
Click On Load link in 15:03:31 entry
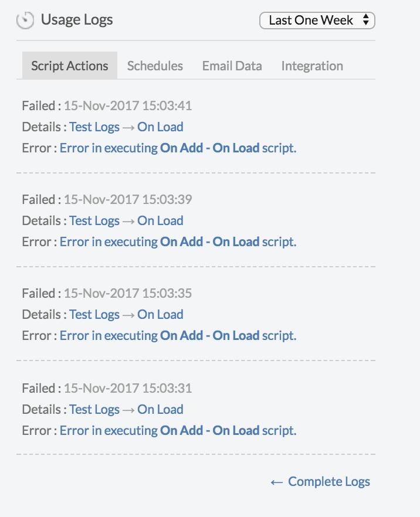160,410
